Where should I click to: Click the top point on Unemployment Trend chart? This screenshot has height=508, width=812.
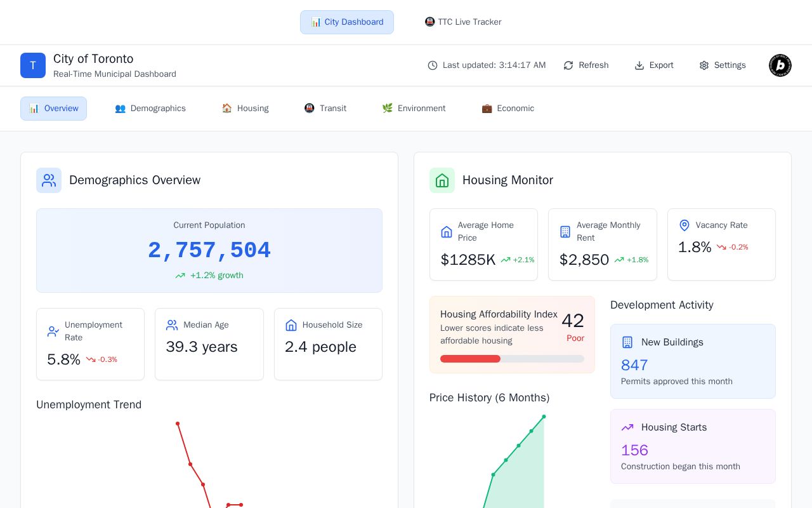(x=178, y=424)
